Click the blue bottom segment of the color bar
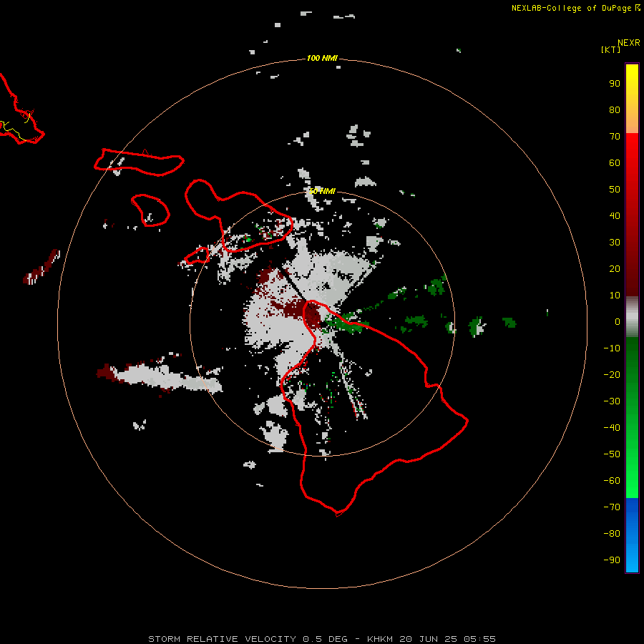The image size is (644, 644). 632,535
